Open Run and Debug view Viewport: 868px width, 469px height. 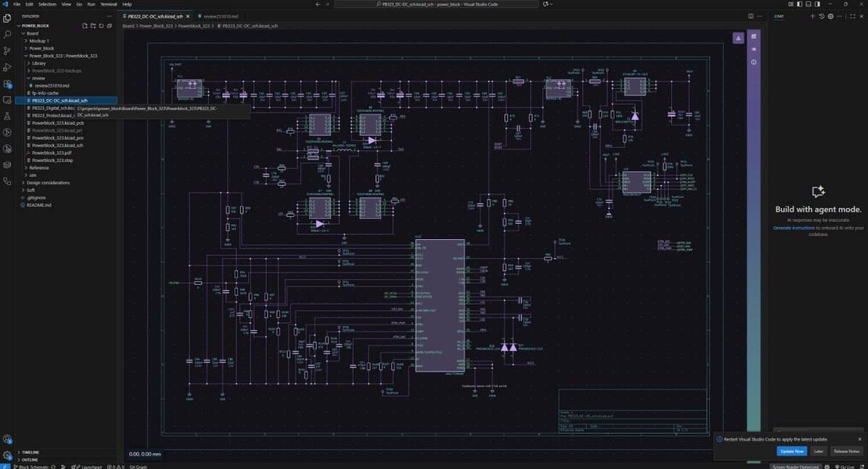(x=7, y=67)
